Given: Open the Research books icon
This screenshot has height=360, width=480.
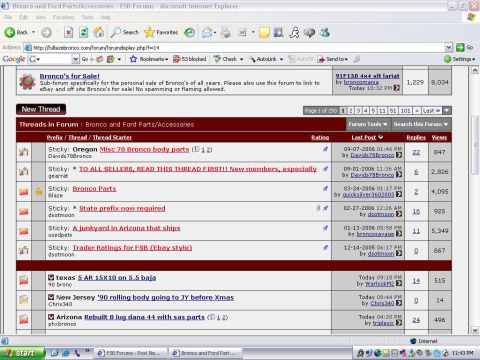Looking at the screenshot, I should (x=278, y=32).
